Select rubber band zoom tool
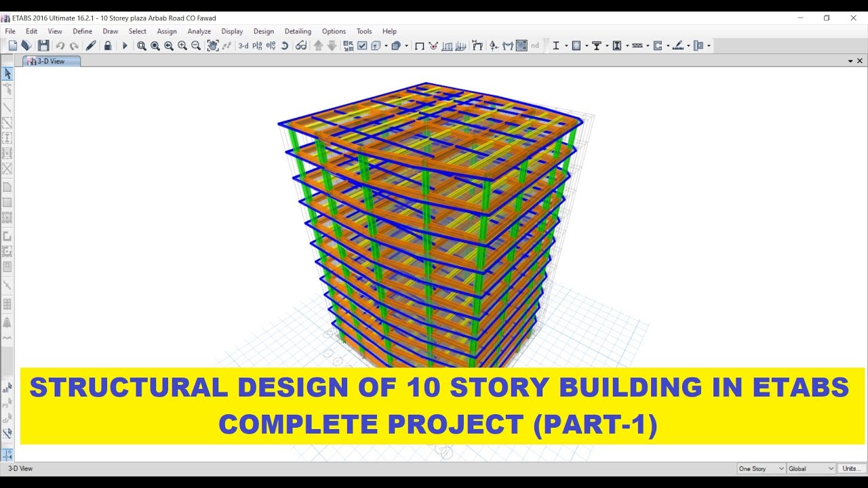Screen dimensions: 868x488 coord(142,45)
